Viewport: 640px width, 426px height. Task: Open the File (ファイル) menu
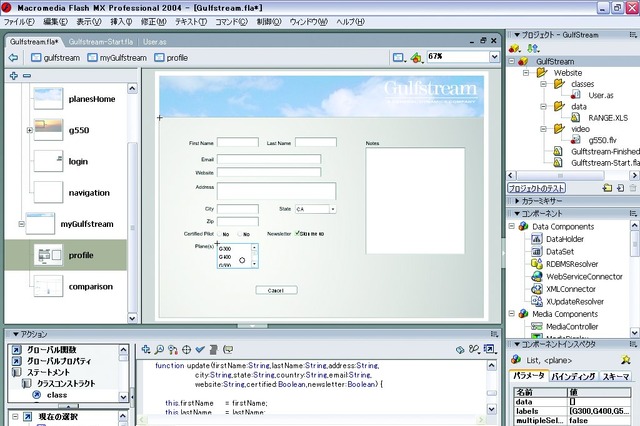click(x=19, y=22)
